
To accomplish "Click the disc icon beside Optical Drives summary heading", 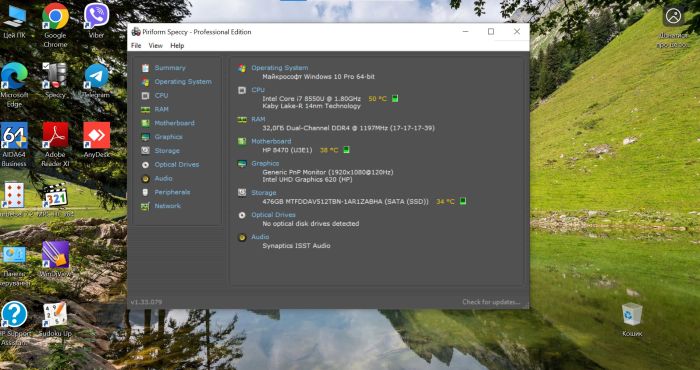I will pyautogui.click(x=242, y=215).
